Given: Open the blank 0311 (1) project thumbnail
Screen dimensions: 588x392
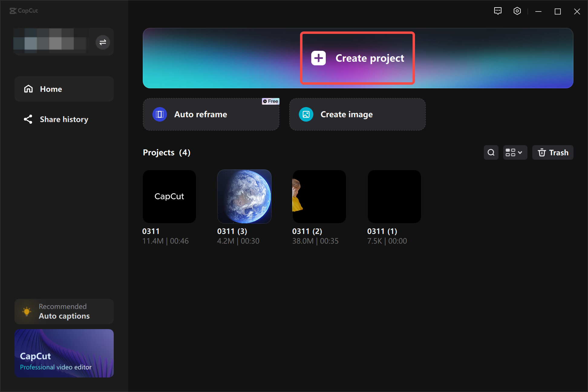Looking at the screenshot, I should click(x=394, y=197).
